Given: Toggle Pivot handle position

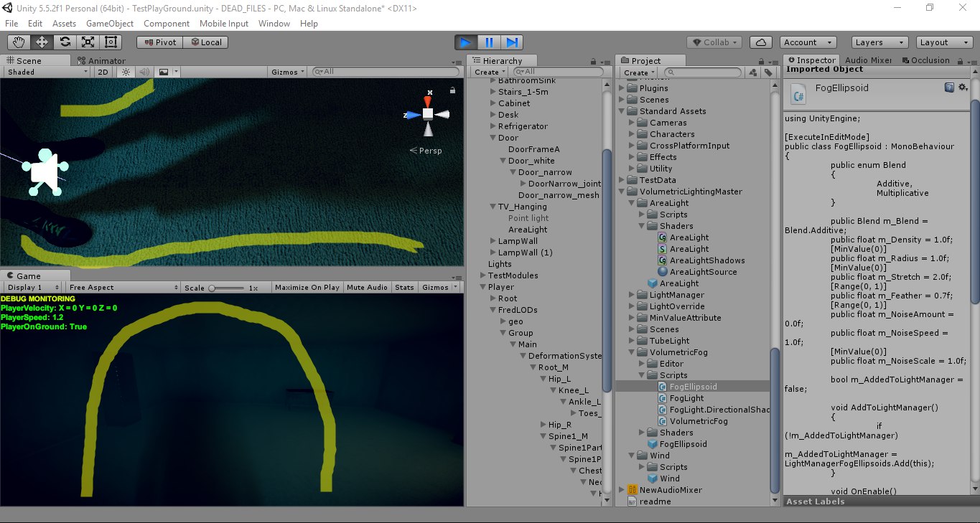Looking at the screenshot, I should (x=159, y=42).
